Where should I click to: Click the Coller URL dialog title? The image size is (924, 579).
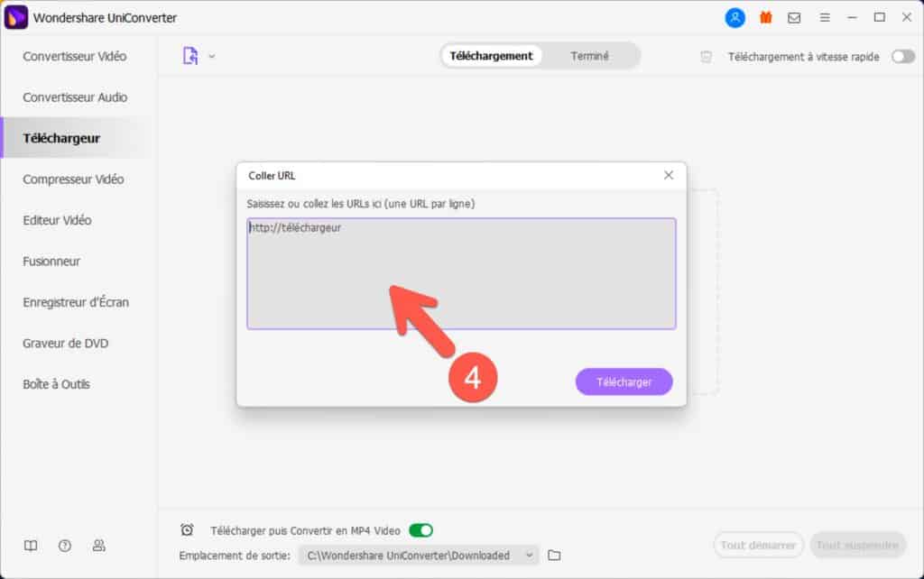point(272,176)
